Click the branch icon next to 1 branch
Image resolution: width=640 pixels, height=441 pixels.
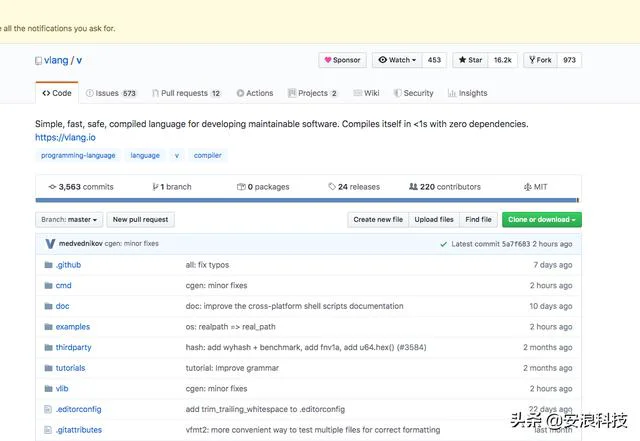pos(155,187)
